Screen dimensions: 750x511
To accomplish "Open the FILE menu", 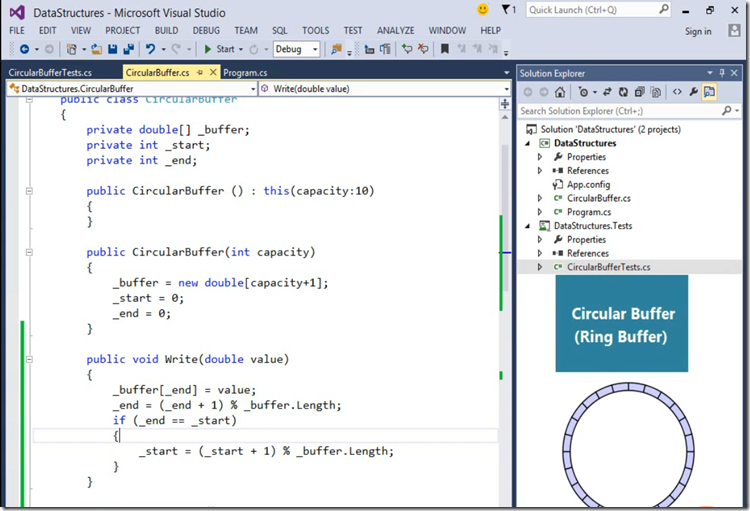I will [x=17, y=31].
